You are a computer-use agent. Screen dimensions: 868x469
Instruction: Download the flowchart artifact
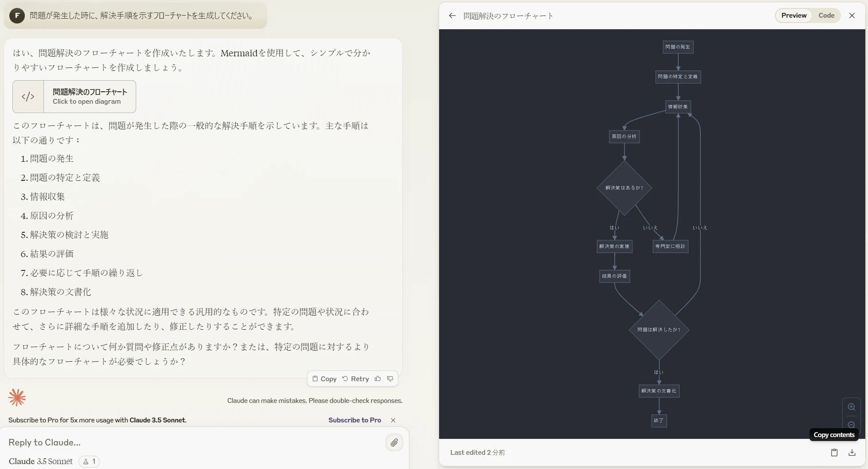point(852,453)
